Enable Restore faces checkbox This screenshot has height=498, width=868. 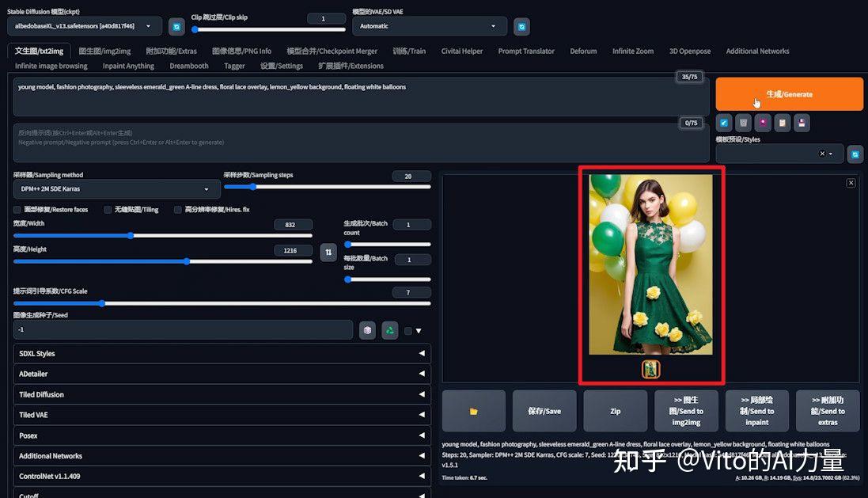click(x=17, y=209)
